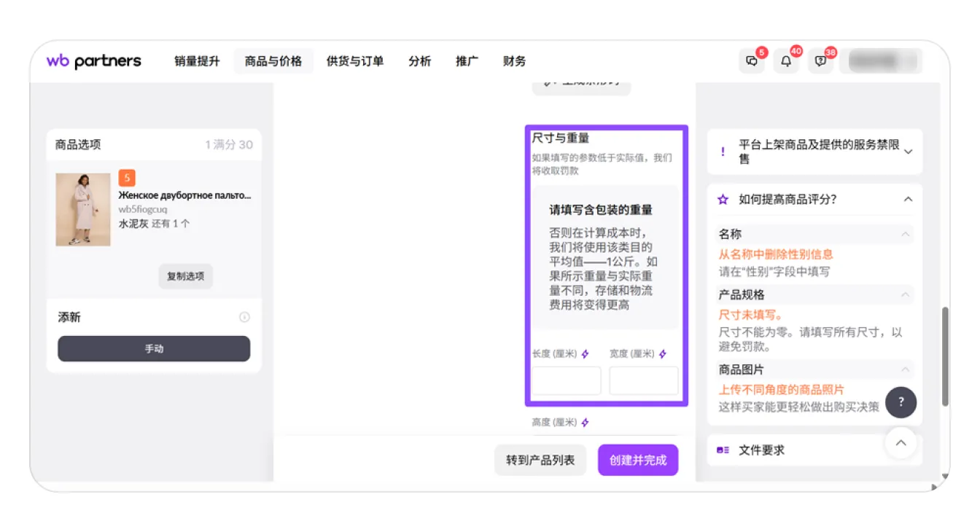Click the 手动 button

154,348
